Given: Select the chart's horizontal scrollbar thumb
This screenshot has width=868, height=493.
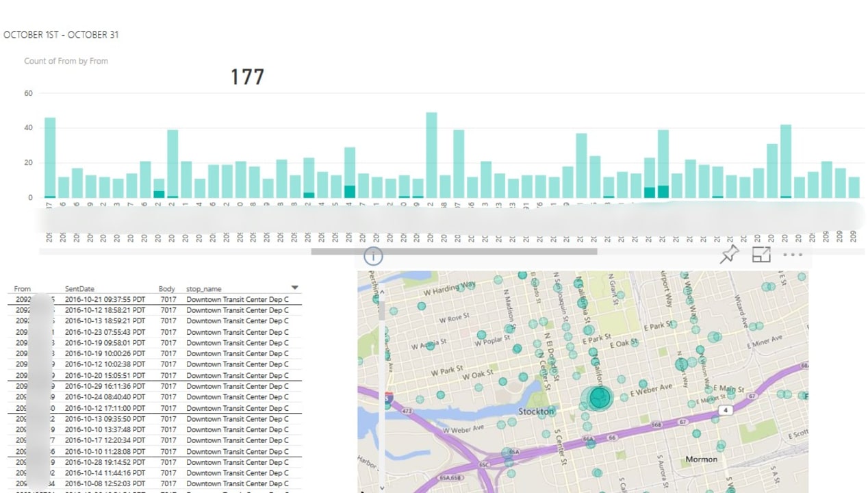Looking at the screenshot, I should (x=454, y=251).
